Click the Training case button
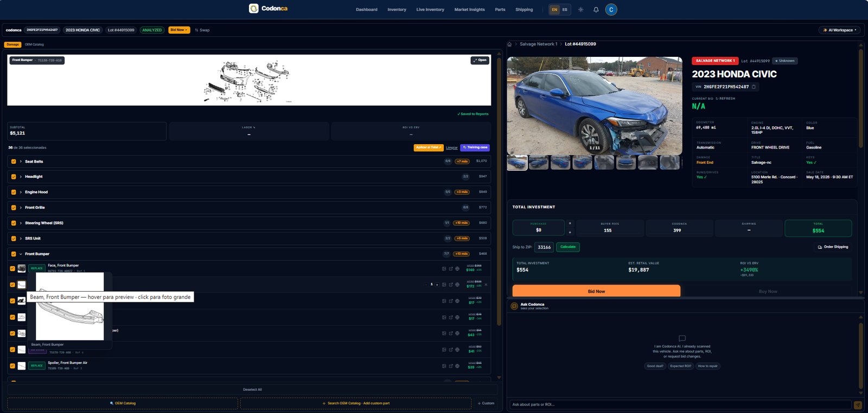Screen dimensions: 868x413 click(x=475, y=147)
